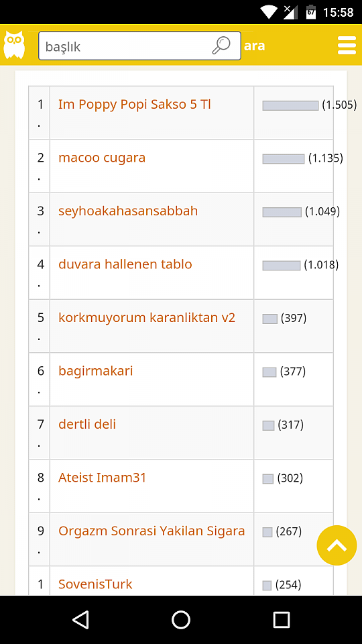Tap the yellow scroll-to-top arrow button
The height and width of the screenshot is (644, 362).
pyautogui.click(x=337, y=545)
